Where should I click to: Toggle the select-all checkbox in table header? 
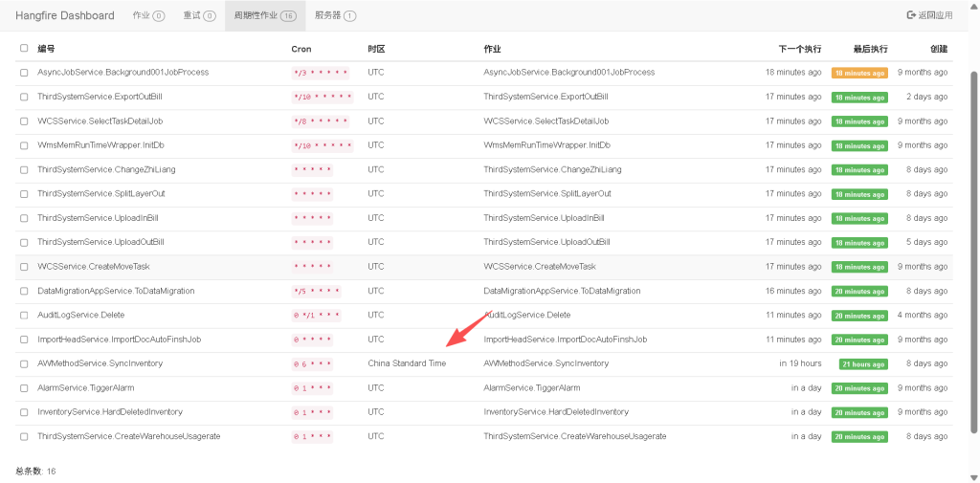24,48
